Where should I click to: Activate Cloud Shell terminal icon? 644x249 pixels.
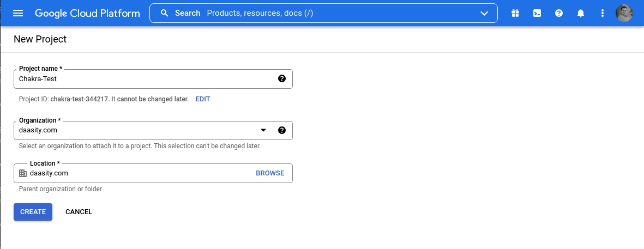click(x=537, y=13)
